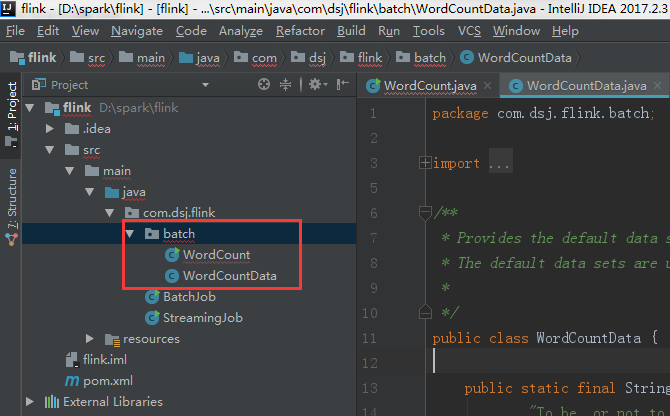
Task: Expand the folded import block
Action: pos(425,163)
